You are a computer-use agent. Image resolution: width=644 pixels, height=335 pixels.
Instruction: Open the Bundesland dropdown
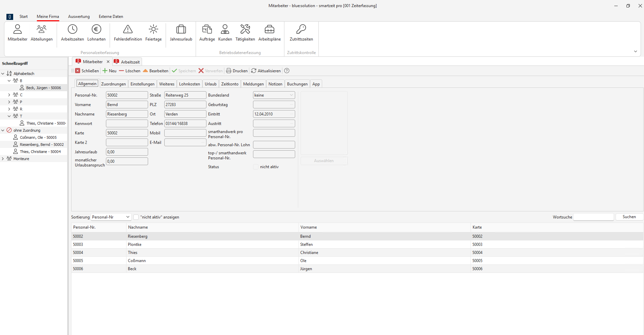[291, 95]
